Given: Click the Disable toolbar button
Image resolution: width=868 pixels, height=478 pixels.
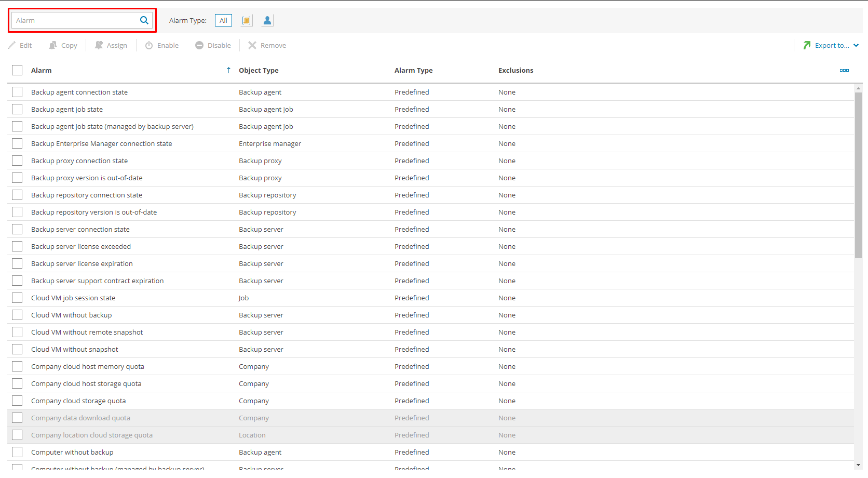Looking at the screenshot, I should coord(213,45).
